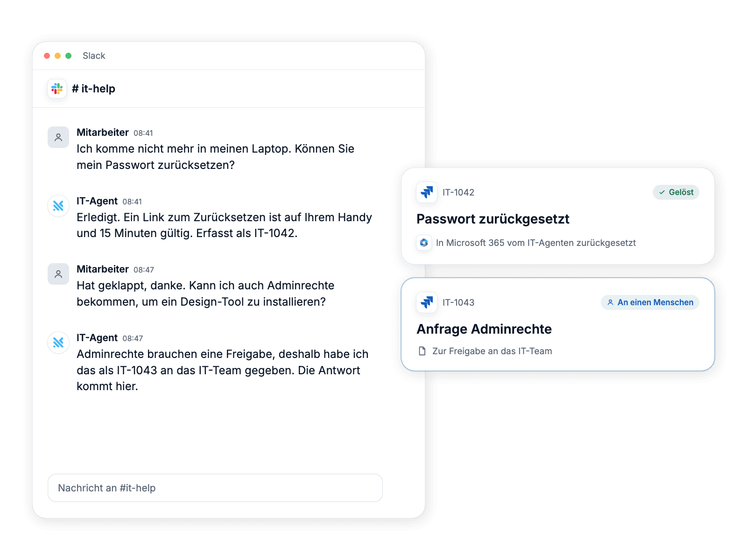Screen dimensions: 747x560
Task: Click the IT-1043 ticket number label
Action: click(x=458, y=302)
